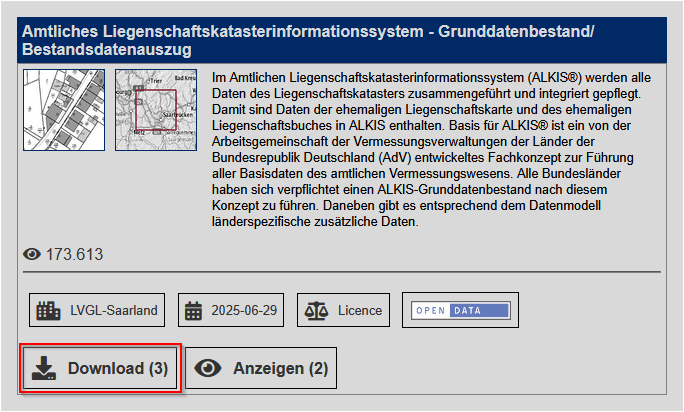684x412 pixels.
Task: Open the dataset title heading link
Action: 307,40
